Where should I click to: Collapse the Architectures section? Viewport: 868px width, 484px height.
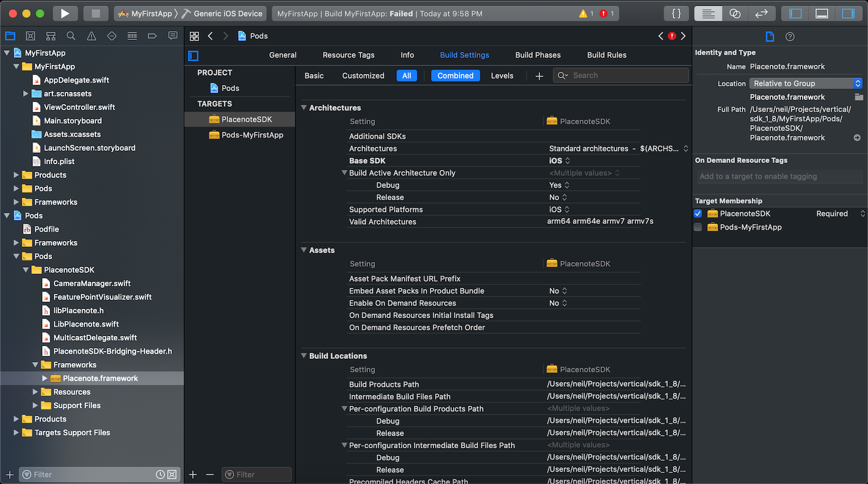pos(304,108)
